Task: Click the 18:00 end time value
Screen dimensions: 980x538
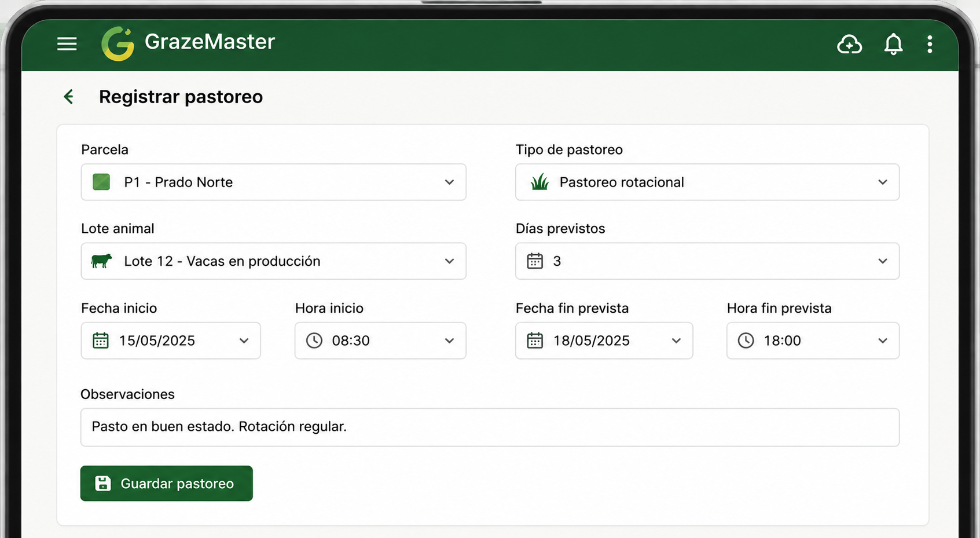Action: (782, 341)
